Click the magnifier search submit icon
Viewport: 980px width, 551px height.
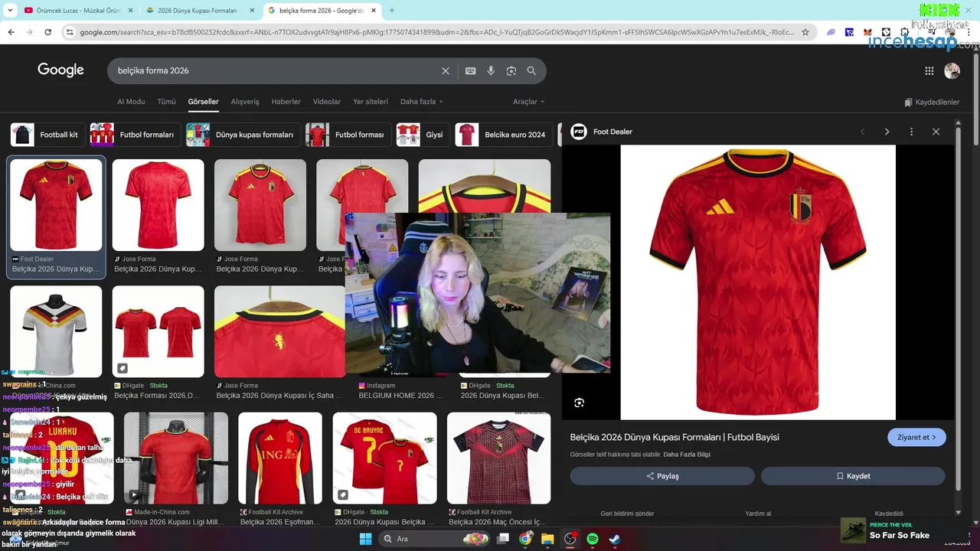coord(531,70)
